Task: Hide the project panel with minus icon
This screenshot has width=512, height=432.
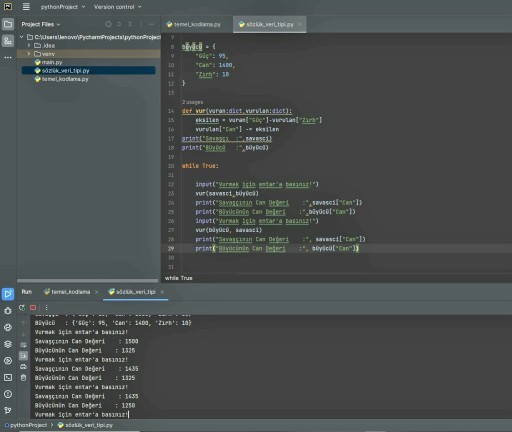Action: coord(151,24)
